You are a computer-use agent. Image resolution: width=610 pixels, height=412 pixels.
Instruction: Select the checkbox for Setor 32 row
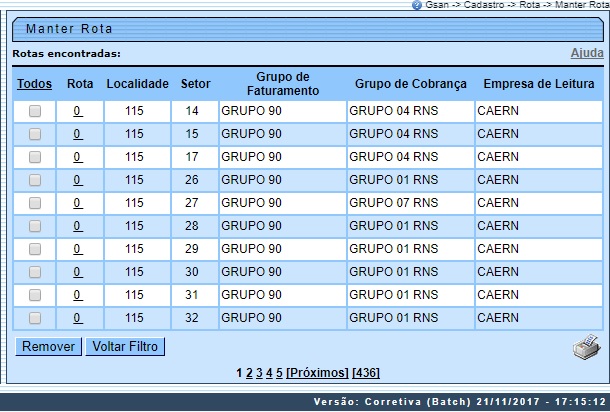point(35,318)
